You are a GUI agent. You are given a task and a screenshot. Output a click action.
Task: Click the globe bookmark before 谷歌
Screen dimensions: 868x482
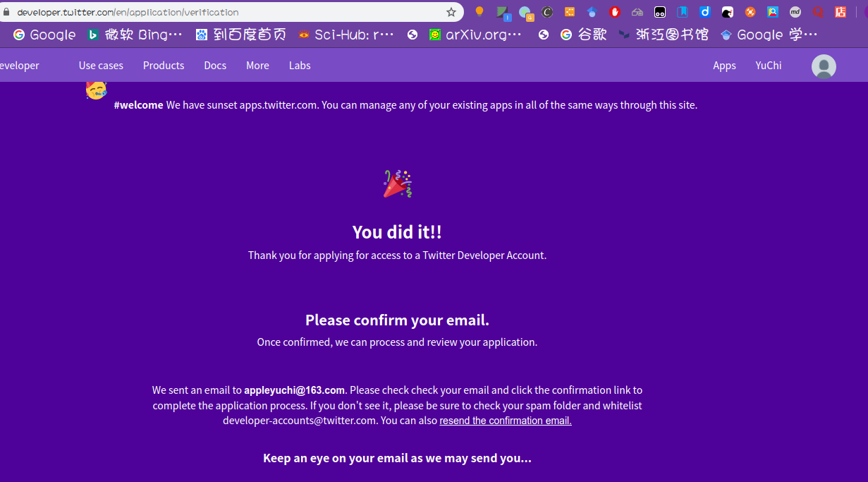[544, 35]
